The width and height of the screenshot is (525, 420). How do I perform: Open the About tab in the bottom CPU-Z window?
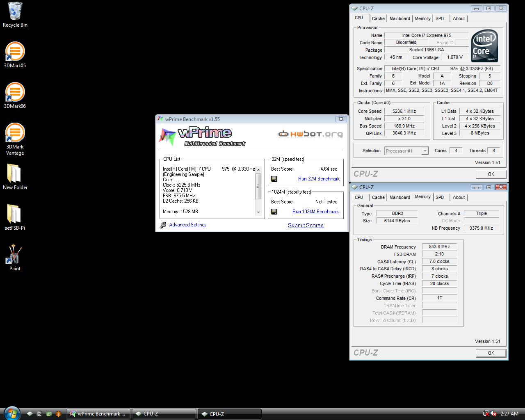point(459,197)
